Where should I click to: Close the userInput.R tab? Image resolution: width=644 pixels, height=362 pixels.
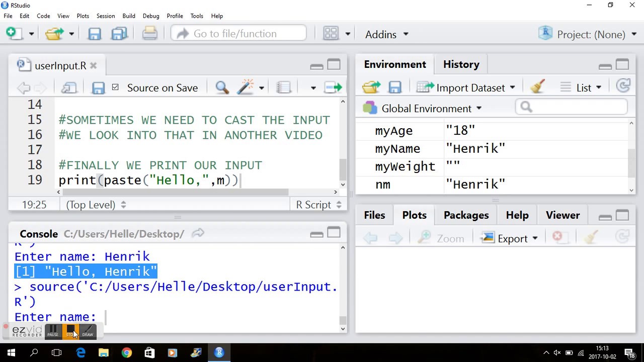point(94,66)
